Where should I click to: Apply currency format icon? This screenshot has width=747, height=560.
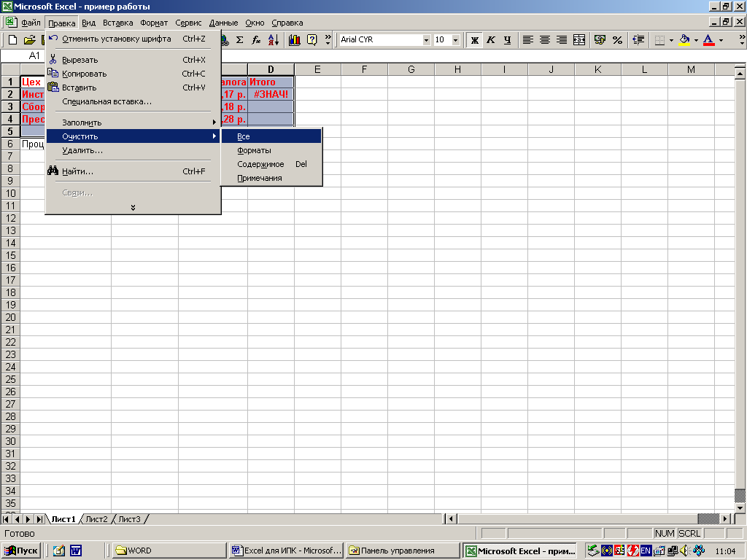600,40
